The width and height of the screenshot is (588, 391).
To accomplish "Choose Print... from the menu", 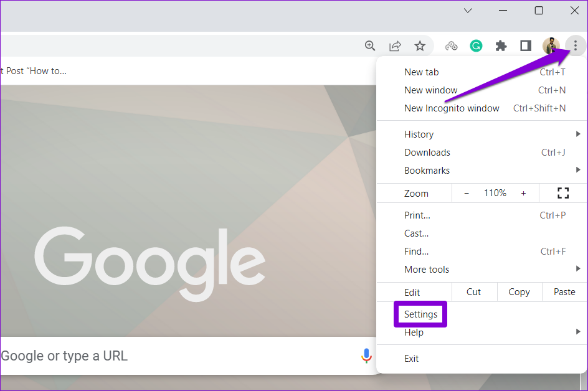I will click(482, 215).
